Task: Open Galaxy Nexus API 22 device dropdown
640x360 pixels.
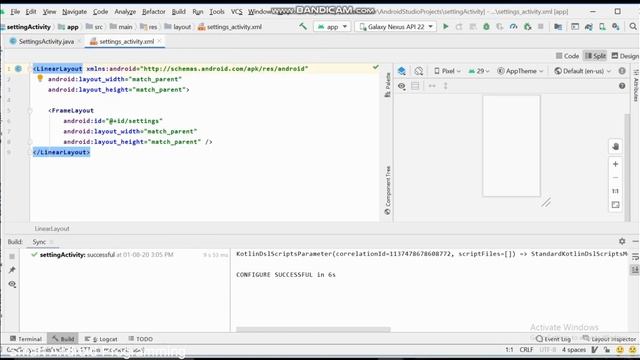Action: pyautogui.click(x=396, y=27)
